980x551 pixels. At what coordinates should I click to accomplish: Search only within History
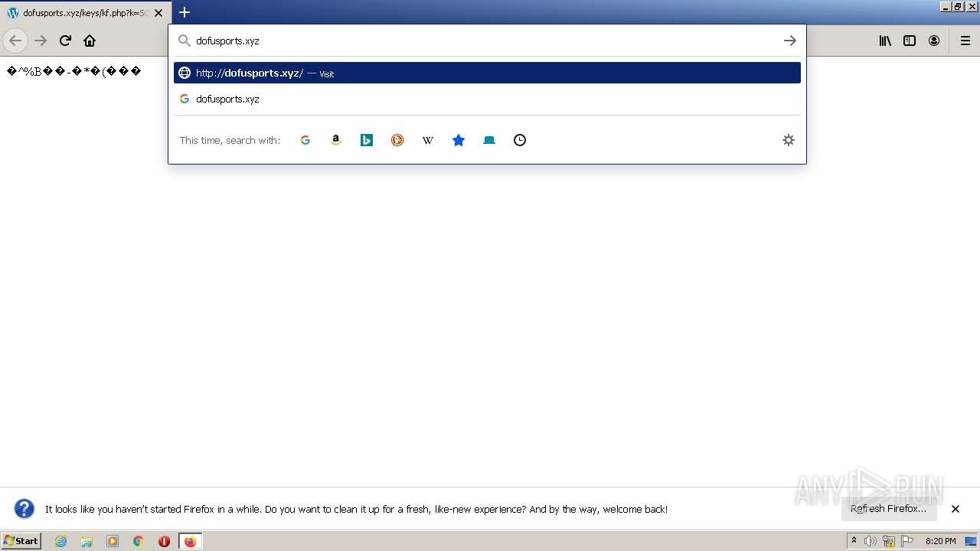tap(520, 140)
